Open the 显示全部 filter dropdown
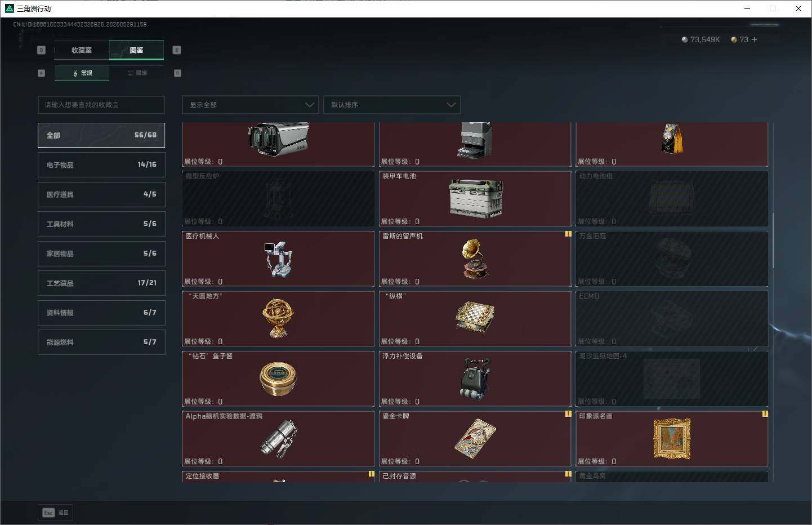The width and height of the screenshot is (812, 525). tap(250, 105)
